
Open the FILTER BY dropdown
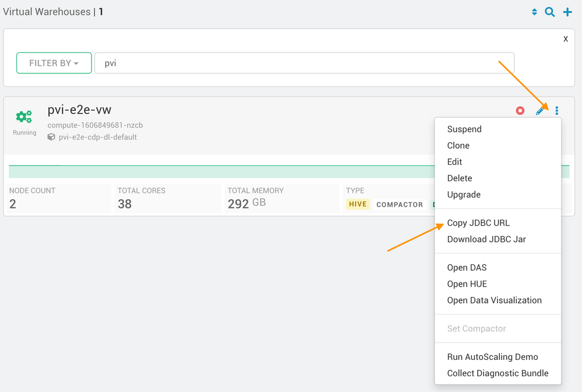(54, 63)
